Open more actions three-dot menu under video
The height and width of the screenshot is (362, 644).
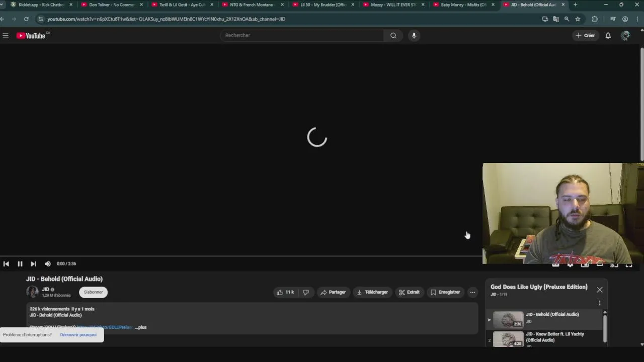click(x=472, y=292)
